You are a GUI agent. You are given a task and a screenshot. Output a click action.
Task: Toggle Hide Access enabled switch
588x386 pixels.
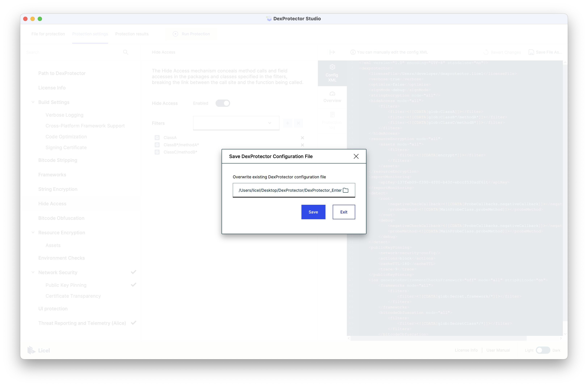pos(223,103)
